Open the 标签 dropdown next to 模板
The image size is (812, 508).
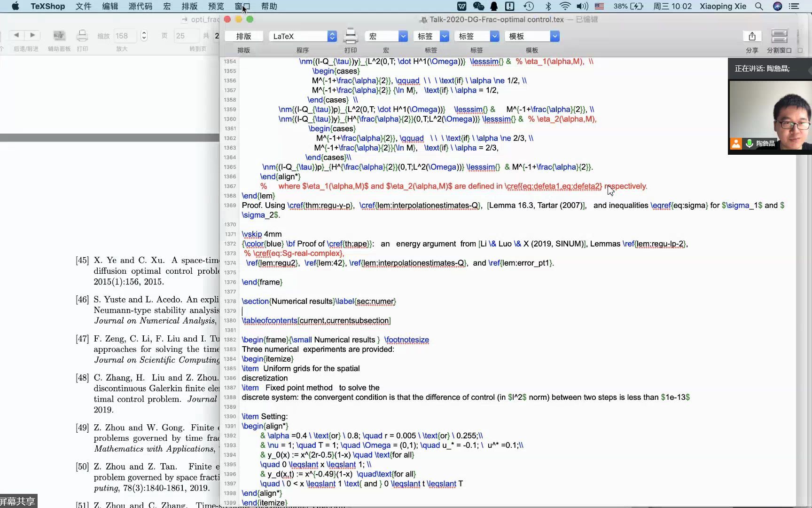[x=476, y=36]
